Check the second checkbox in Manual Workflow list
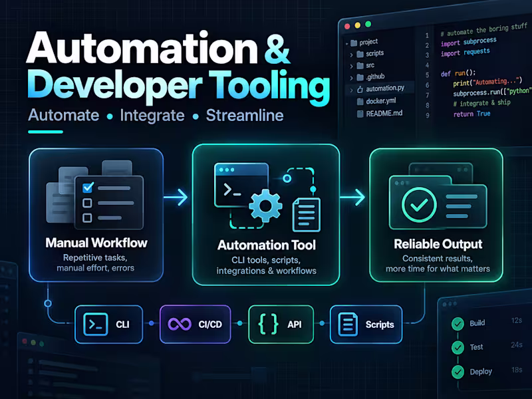Image resolution: width=532 pixels, height=399 pixels. click(x=87, y=203)
